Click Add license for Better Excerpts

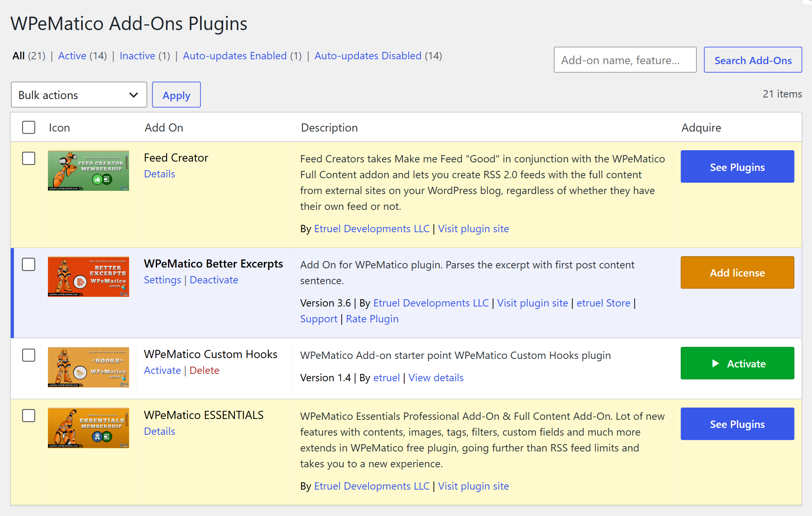pyautogui.click(x=737, y=273)
